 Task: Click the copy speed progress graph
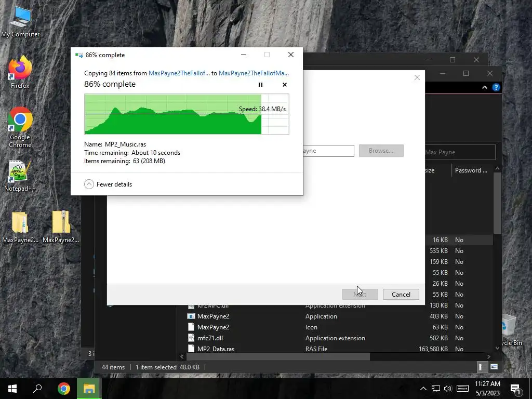[x=187, y=114]
